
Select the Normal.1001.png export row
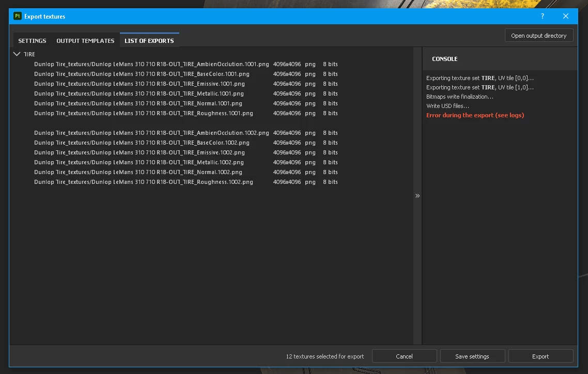[x=186, y=103]
